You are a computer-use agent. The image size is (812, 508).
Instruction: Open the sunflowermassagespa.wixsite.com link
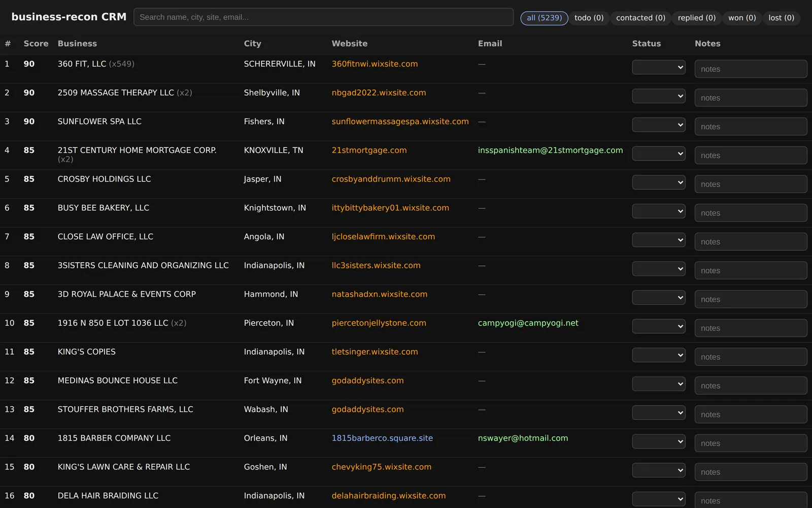(400, 121)
